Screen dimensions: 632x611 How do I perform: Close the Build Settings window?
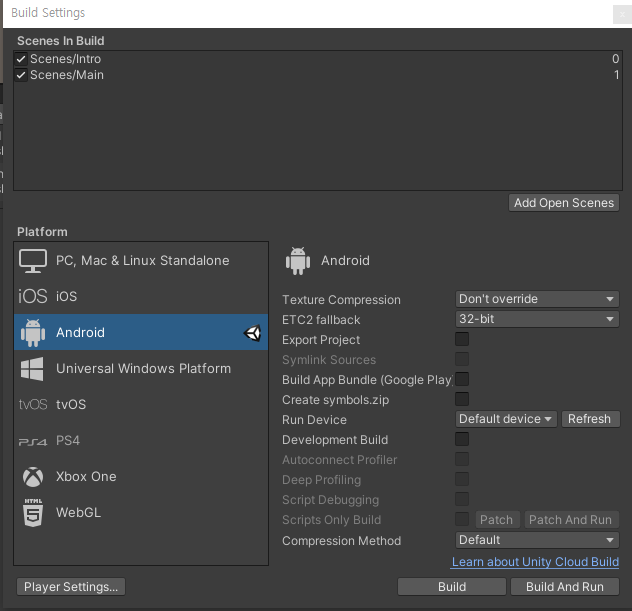pos(622,15)
